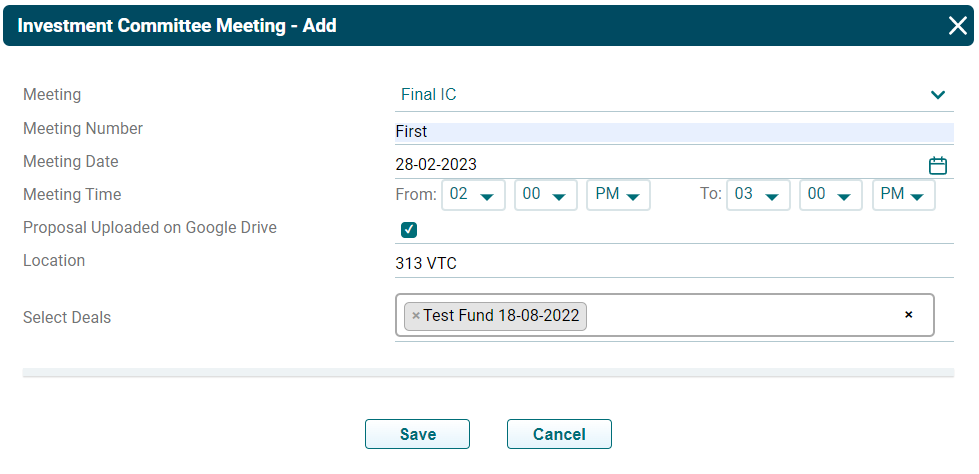Open the To minutes dropdown
This screenshot has height=474, width=979.
[830, 195]
